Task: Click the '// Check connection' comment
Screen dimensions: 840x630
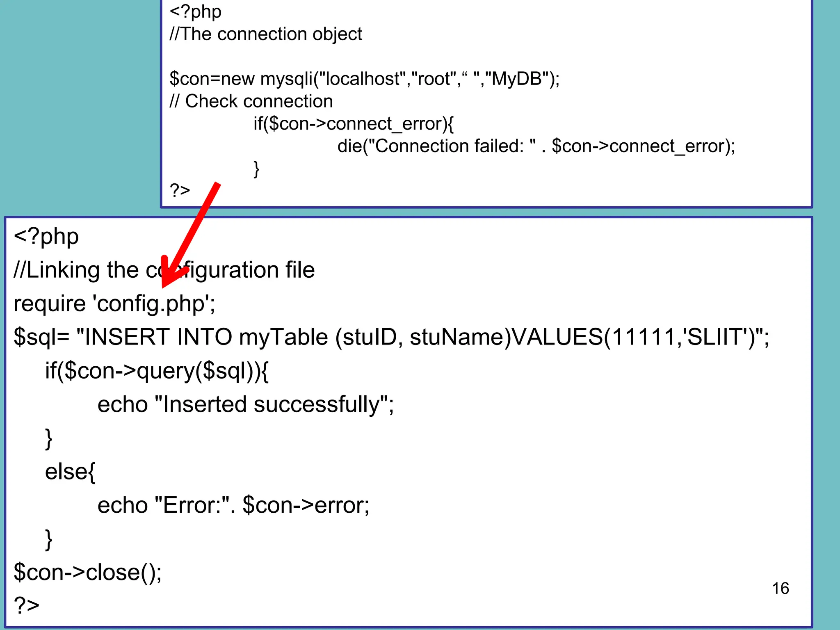Action: [251, 101]
